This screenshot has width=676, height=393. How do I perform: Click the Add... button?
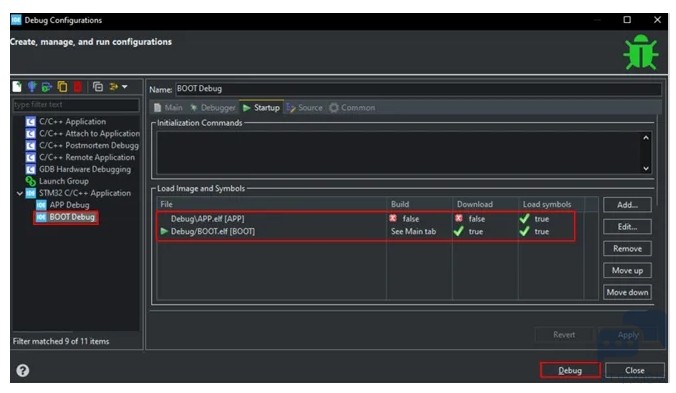pyautogui.click(x=627, y=205)
